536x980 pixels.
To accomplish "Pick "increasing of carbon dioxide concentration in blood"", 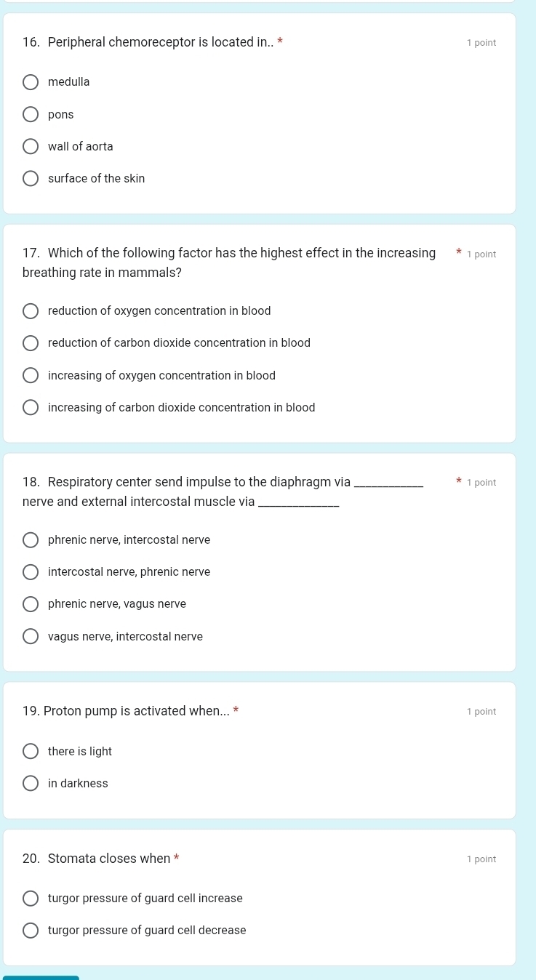I will [31, 407].
